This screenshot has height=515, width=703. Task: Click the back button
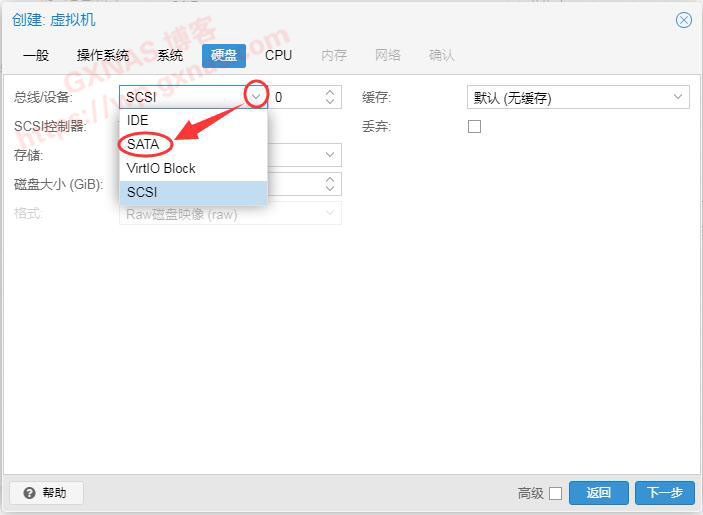pyautogui.click(x=598, y=493)
